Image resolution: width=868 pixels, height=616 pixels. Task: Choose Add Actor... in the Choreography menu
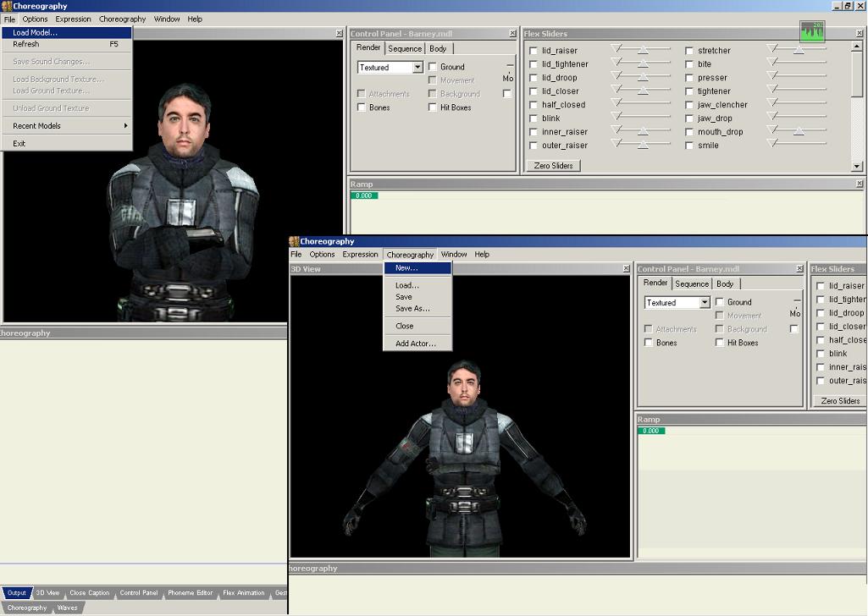click(417, 344)
